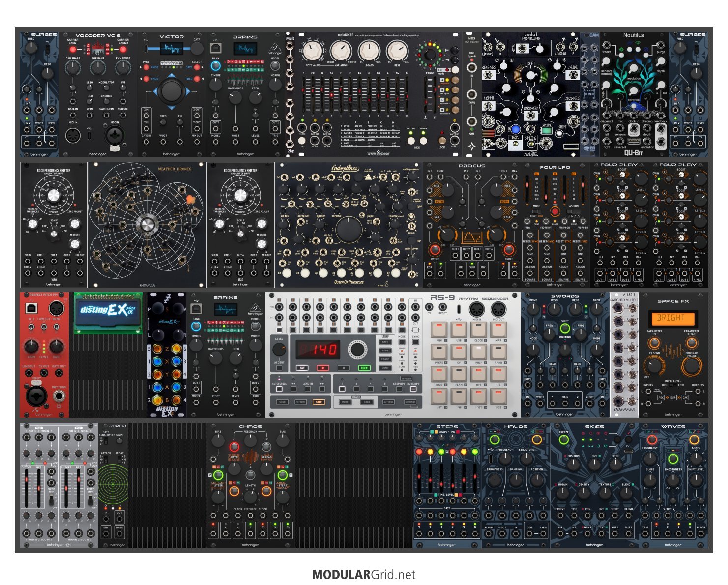Click the stop button on RS-9 sequencer
The height and width of the screenshot is (585, 728).
pos(344,367)
